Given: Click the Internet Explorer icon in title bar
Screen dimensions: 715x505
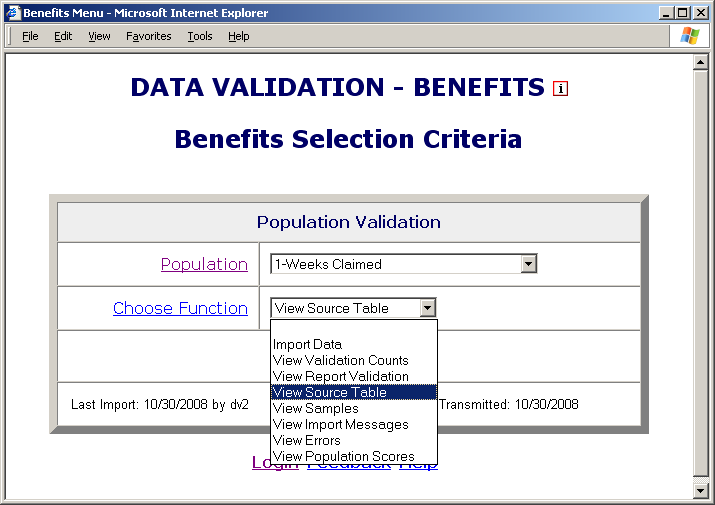Looking at the screenshot, I should [13, 12].
